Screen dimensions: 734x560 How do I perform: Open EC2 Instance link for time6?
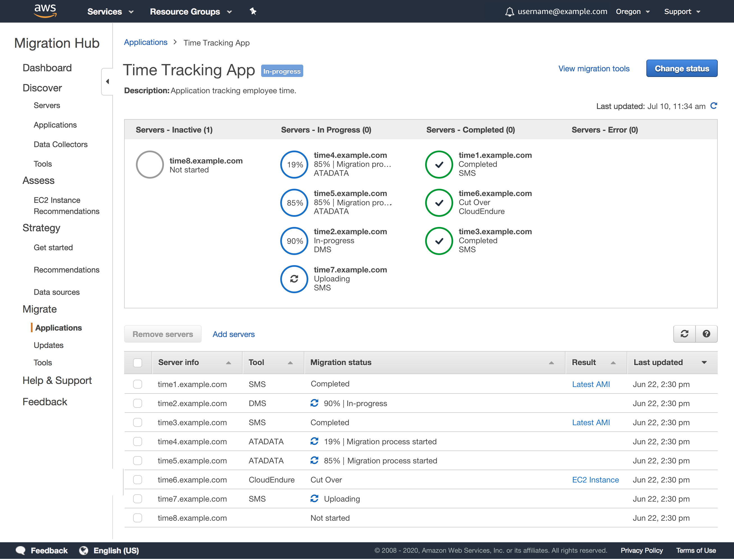pyautogui.click(x=595, y=480)
